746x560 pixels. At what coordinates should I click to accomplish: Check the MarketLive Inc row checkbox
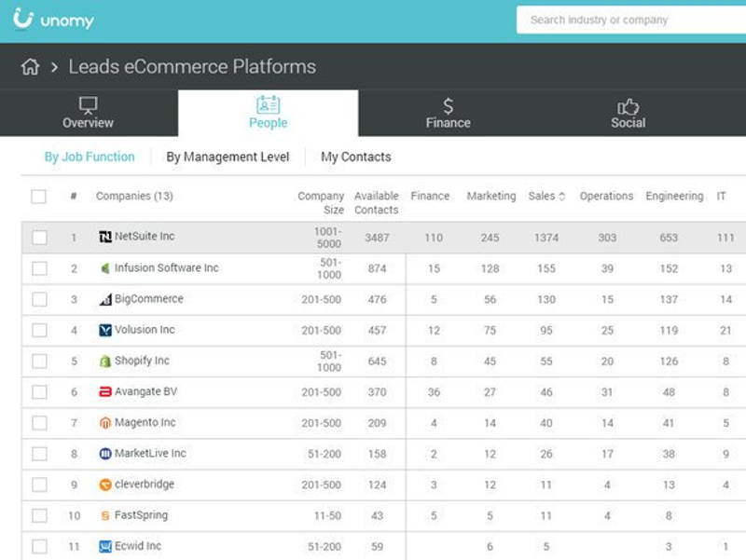39,454
